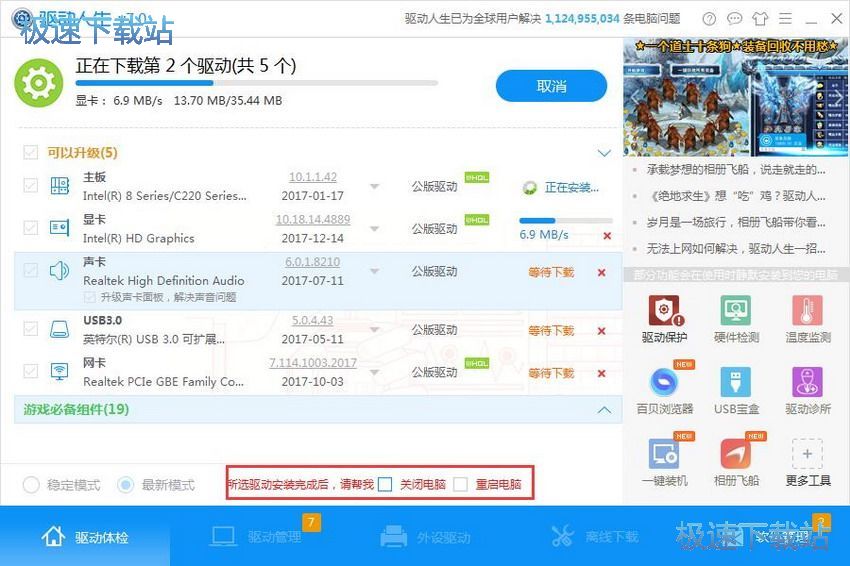The image size is (850, 566).
Task: Select the 稳定模式 radio button
Action: click(x=31, y=485)
